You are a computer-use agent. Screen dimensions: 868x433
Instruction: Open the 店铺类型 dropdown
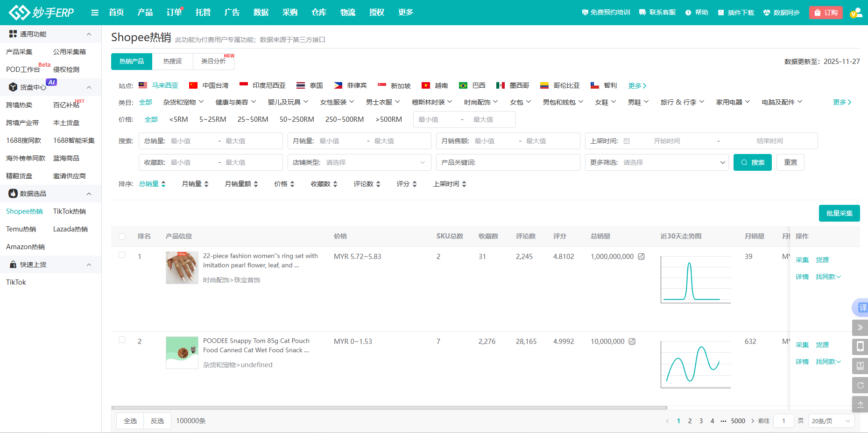pyautogui.click(x=359, y=162)
